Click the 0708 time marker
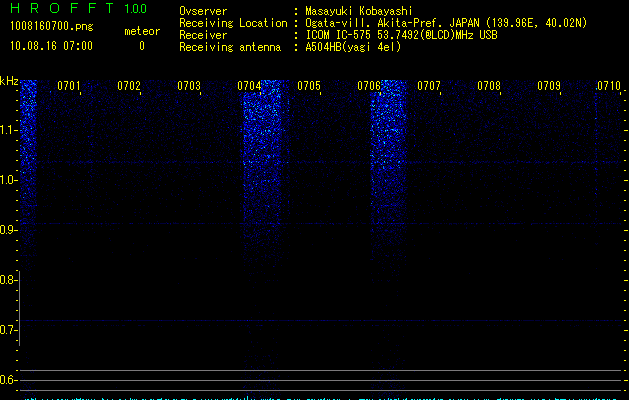The height and width of the screenshot is (400, 629). (x=489, y=86)
